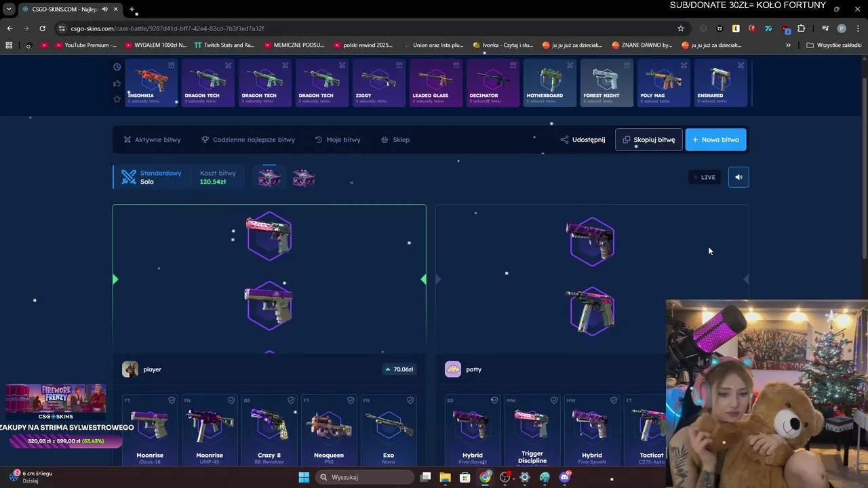This screenshot has height=488, width=868.
Task: Click the donation goal progress bar
Action: pos(66,441)
